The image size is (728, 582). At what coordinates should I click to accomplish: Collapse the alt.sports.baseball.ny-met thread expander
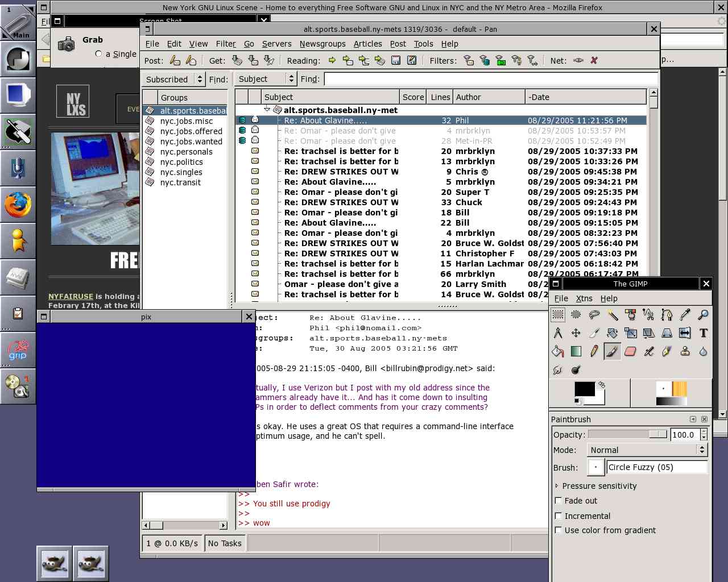click(267, 109)
